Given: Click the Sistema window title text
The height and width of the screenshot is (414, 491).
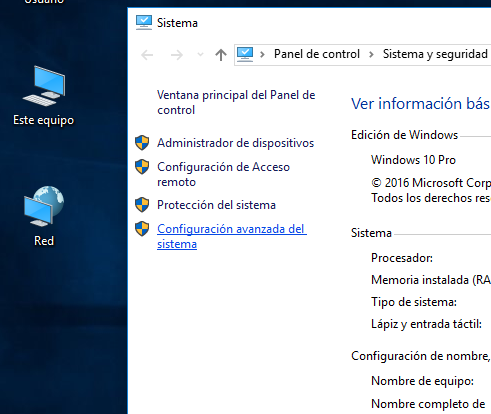Looking at the screenshot, I should 177,23.
